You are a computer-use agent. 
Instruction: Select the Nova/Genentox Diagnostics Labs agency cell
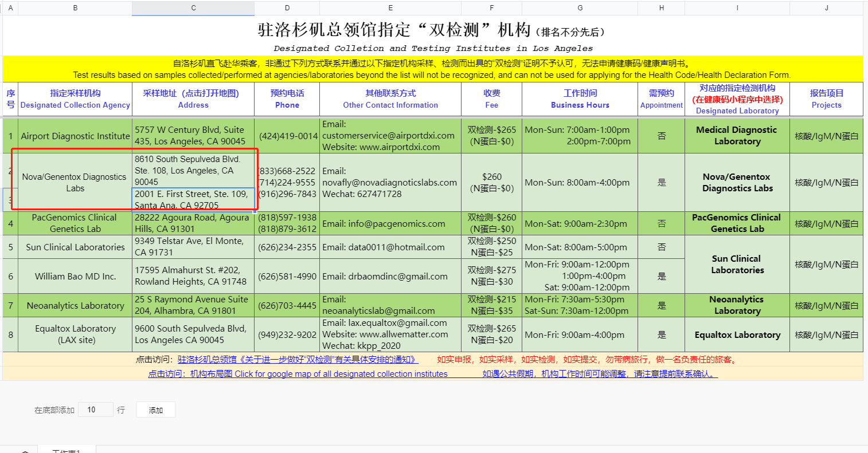(75, 182)
